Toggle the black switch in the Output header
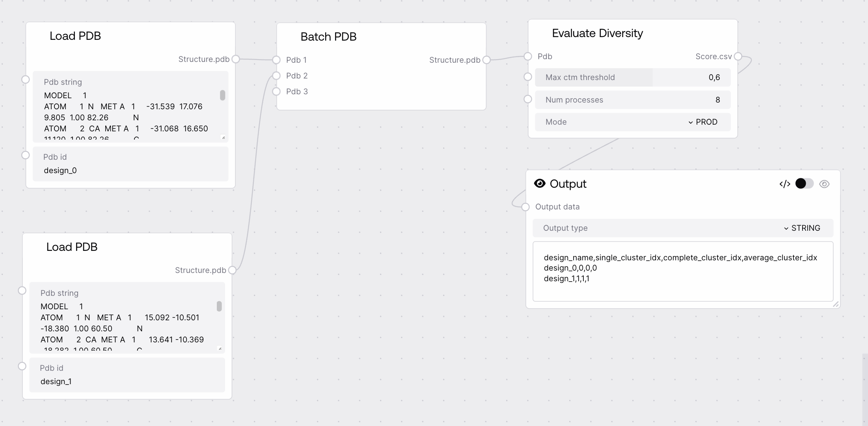 [x=804, y=184]
